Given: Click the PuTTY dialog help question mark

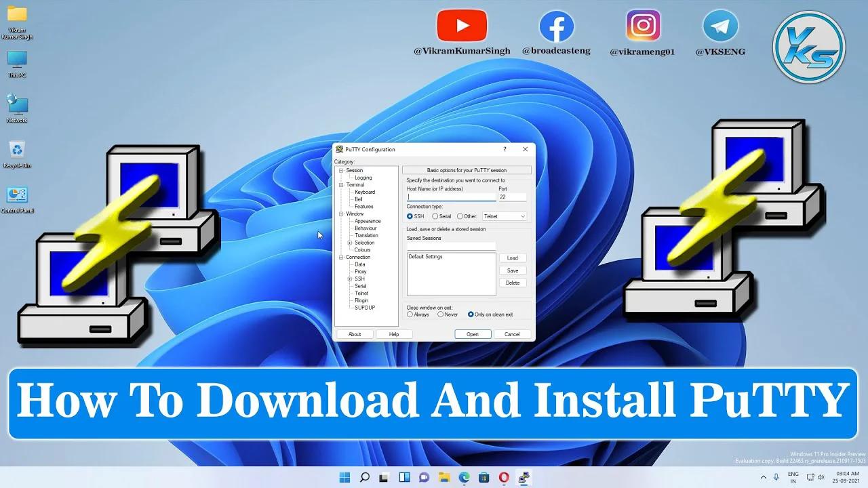Looking at the screenshot, I should (505, 149).
